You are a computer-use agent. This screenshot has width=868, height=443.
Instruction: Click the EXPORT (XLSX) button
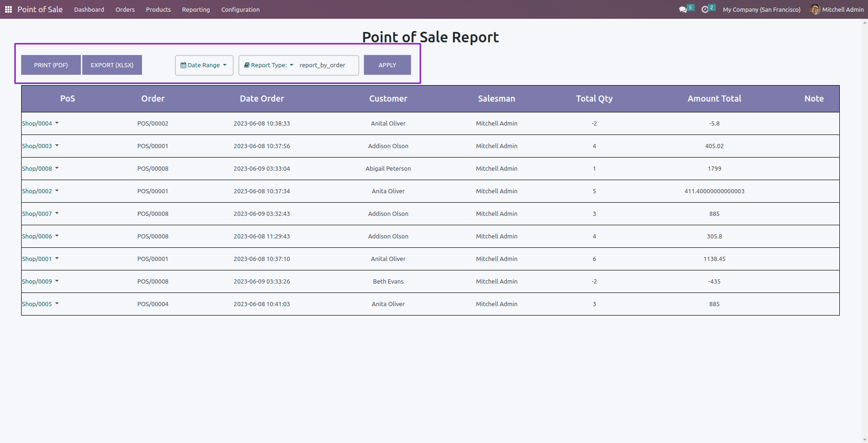click(x=112, y=65)
